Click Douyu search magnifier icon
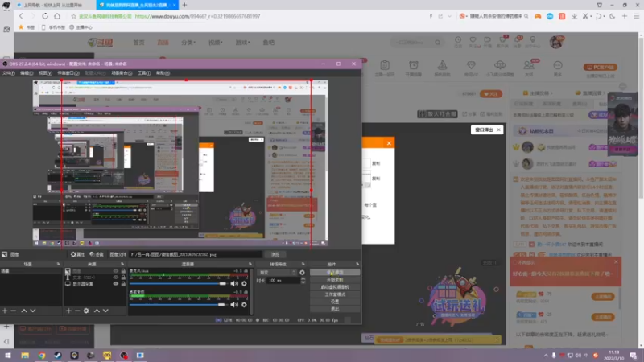The width and height of the screenshot is (644, 362). point(438,43)
